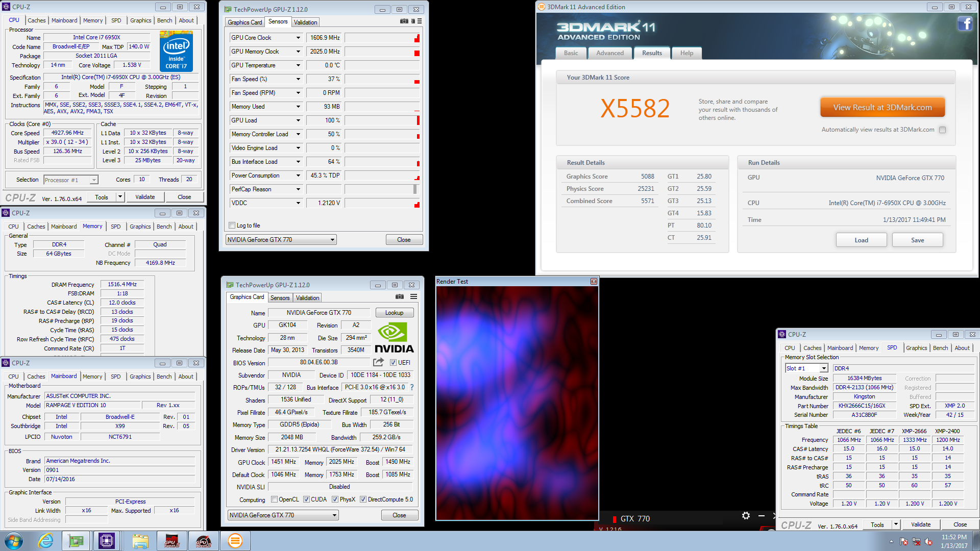Click Close in the GPU-Z Sensors window
The width and height of the screenshot is (980, 551).
click(x=404, y=240)
